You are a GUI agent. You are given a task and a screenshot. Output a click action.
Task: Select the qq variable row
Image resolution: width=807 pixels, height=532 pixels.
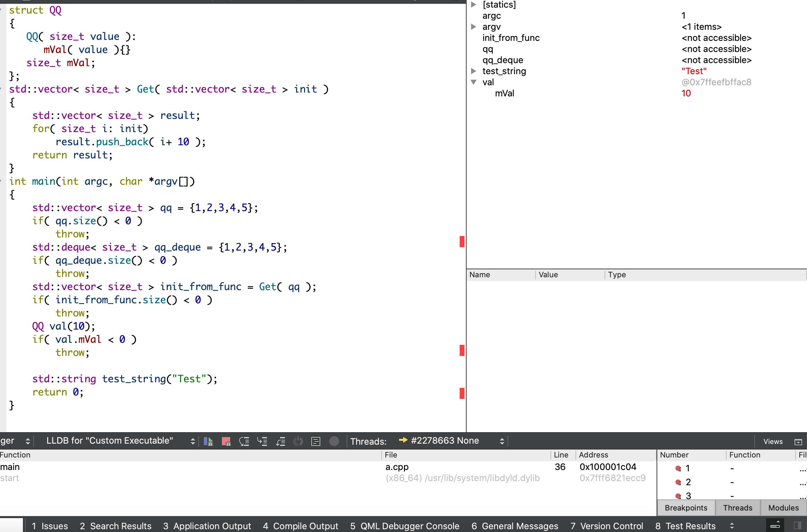tap(636, 49)
